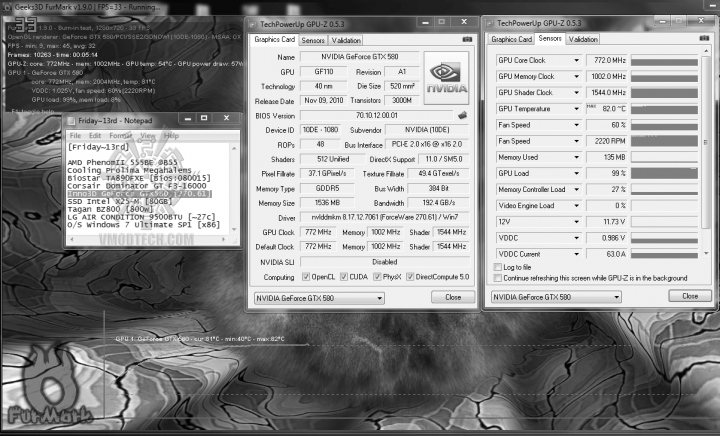Open the GPU Load sensor dropdown

[576, 173]
